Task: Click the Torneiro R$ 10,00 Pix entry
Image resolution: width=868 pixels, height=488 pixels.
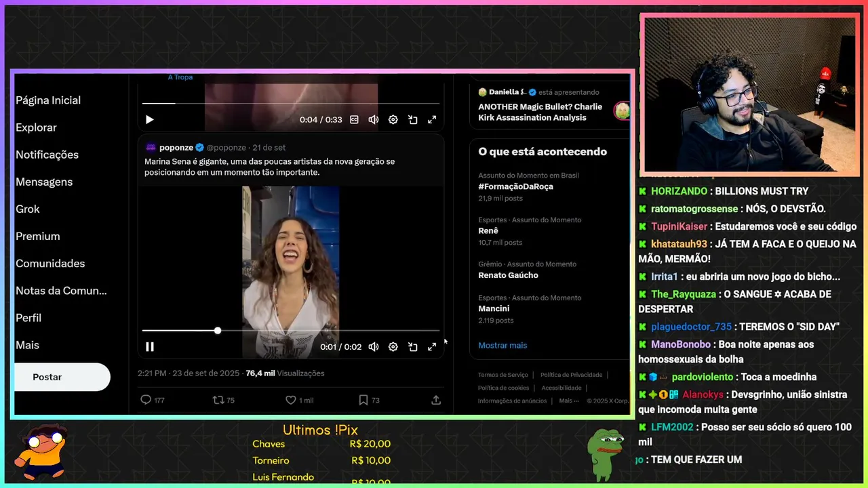Action: (x=321, y=460)
